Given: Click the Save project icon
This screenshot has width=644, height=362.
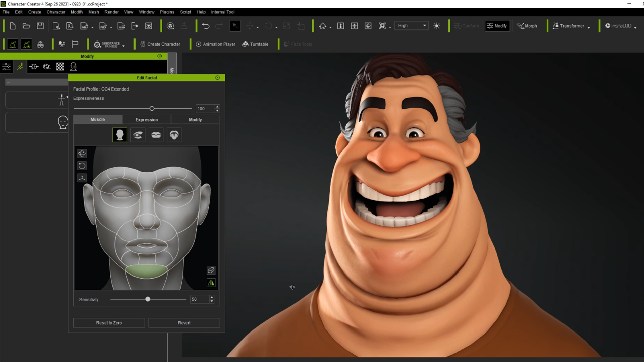Looking at the screenshot, I should [40, 26].
